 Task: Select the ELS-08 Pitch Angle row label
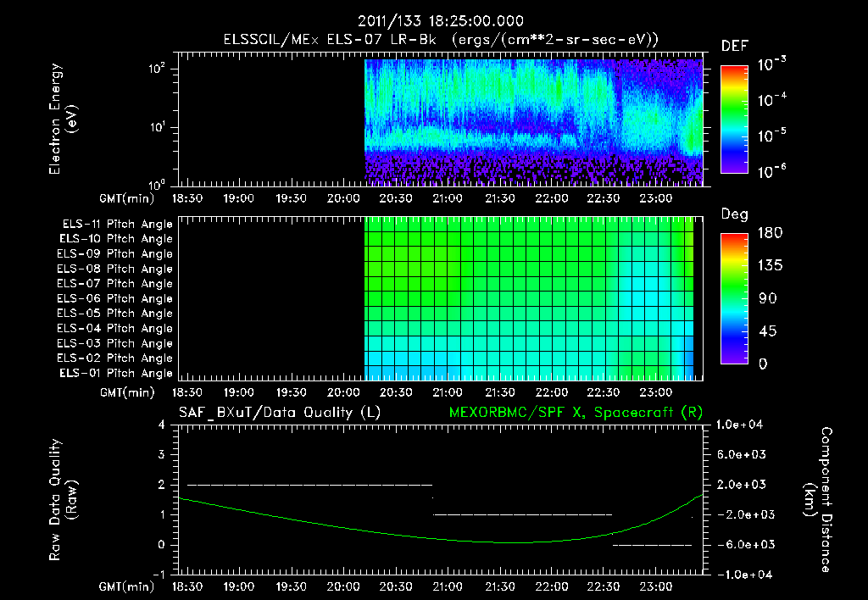point(115,269)
